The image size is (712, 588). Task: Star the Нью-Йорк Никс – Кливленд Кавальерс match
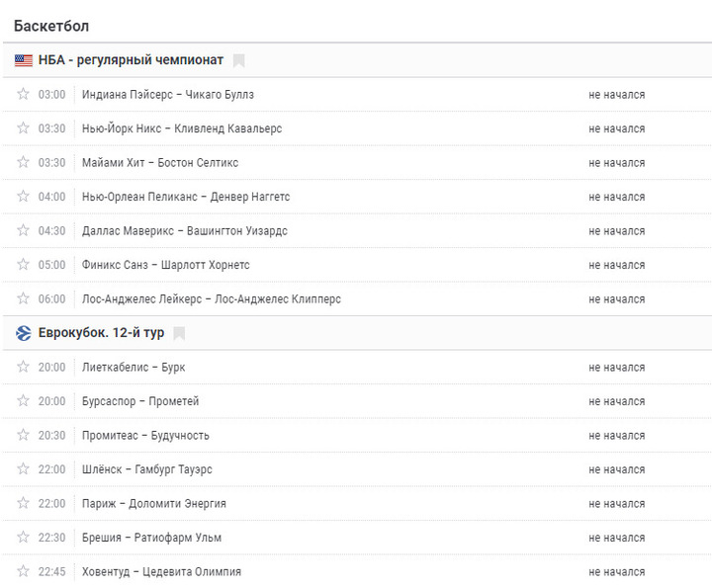(x=23, y=127)
